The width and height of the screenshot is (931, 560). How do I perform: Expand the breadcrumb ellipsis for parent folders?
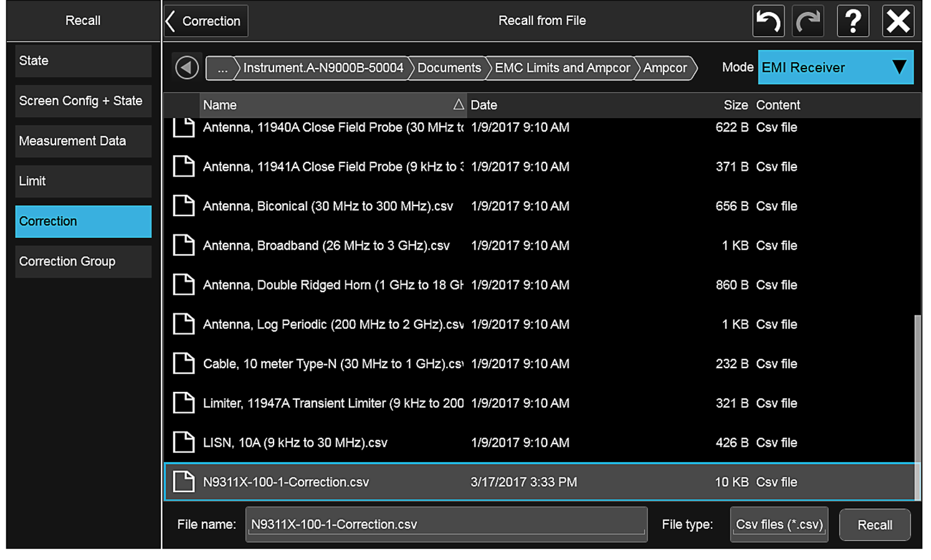(x=222, y=68)
